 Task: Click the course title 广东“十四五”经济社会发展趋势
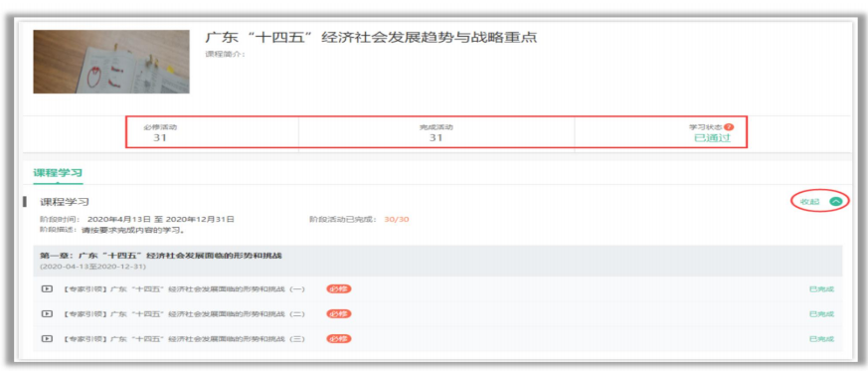point(371,38)
